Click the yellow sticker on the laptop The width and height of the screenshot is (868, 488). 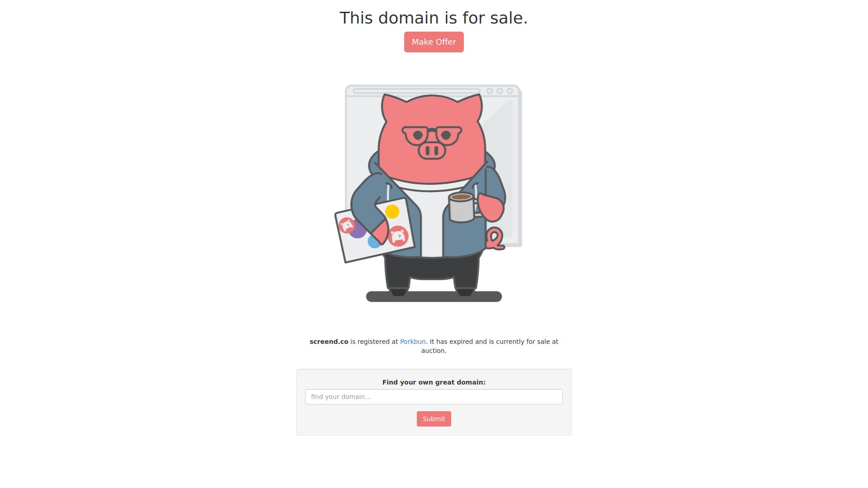[392, 211]
